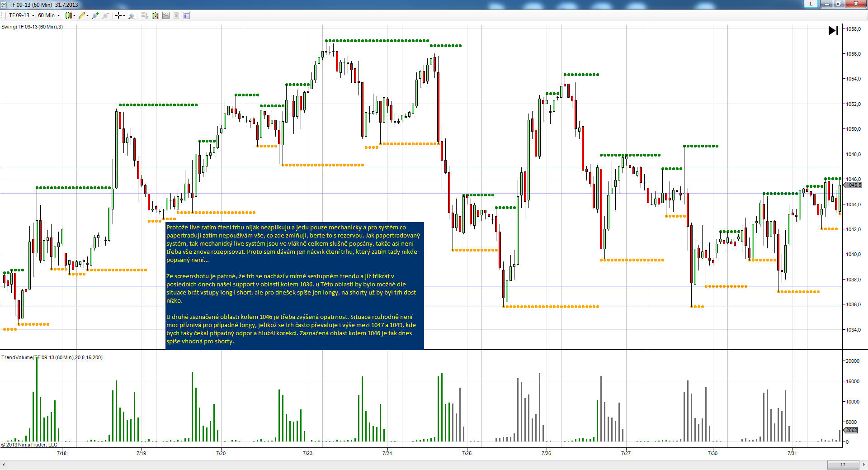This screenshot has width=868, height=470.
Task: Click the scrollbar left arrow
Action: pos(4,465)
